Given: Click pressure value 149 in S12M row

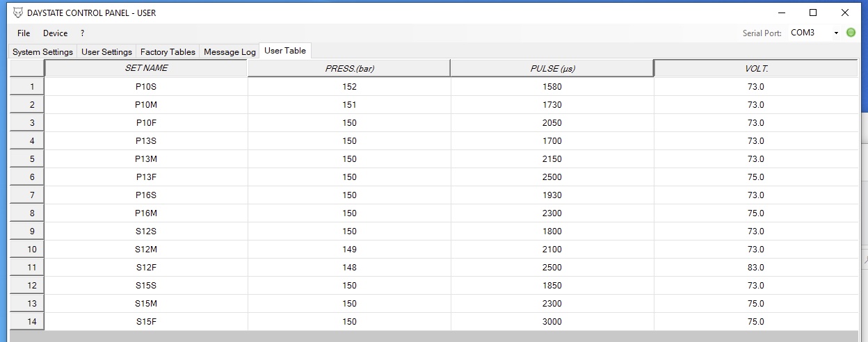Looking at the screenshot, I should [x=349, y=250].
